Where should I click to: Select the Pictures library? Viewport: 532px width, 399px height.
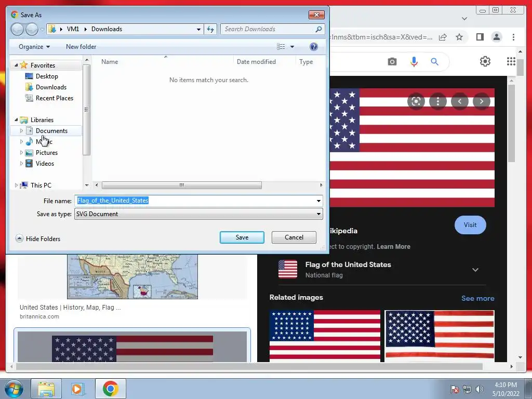[46, 153]
